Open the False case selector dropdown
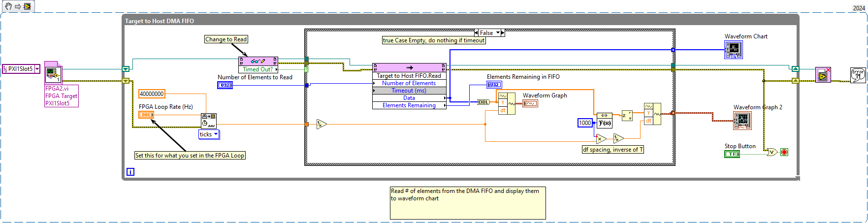 (x=497, y=33)
